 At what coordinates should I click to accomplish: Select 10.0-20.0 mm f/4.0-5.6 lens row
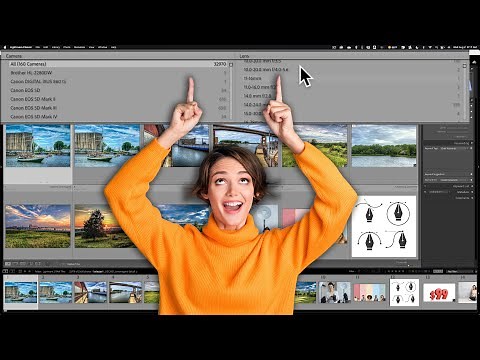(352, 70)
